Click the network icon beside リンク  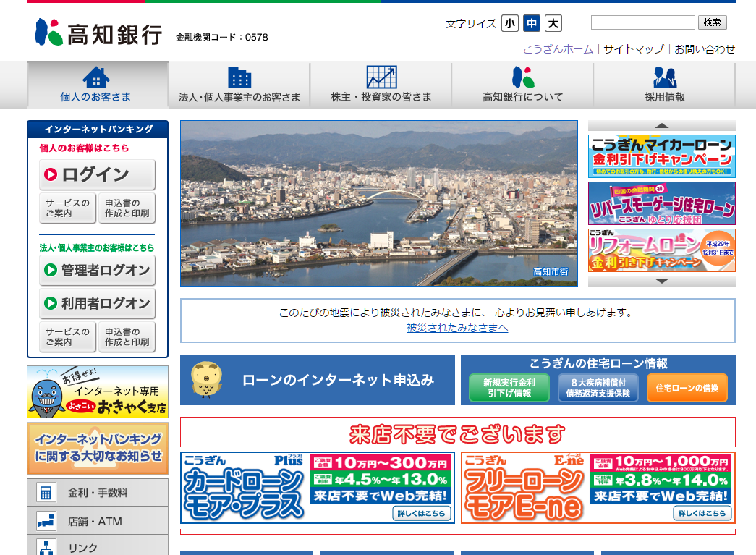coord(46,547)
